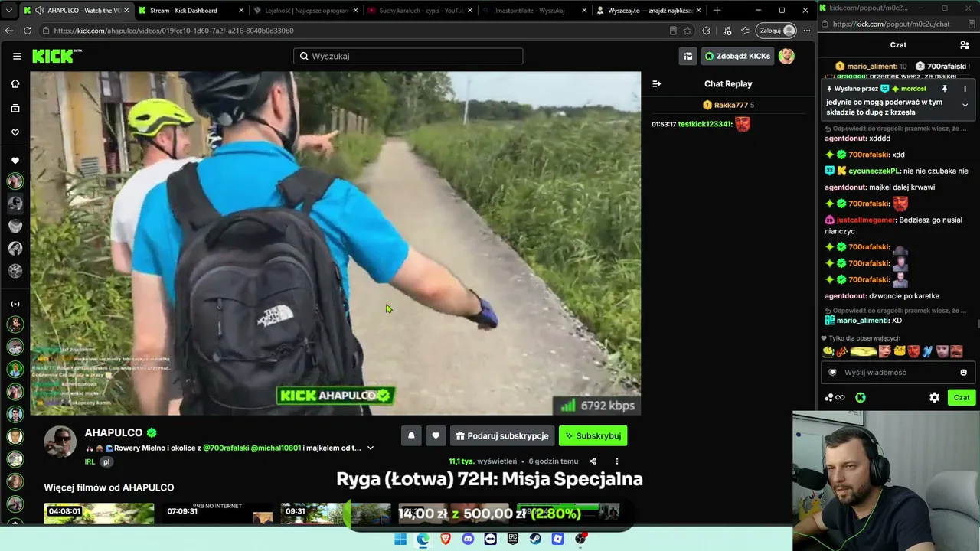Open Steam from taskbar
The height and width of the screenshot is (551, 980).
[535, 539]
